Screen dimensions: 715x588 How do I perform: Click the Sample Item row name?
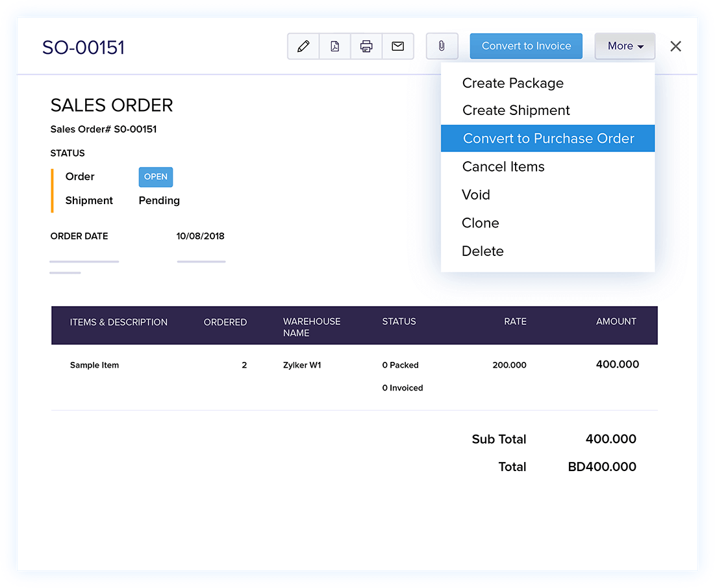[x=94, y=365]
